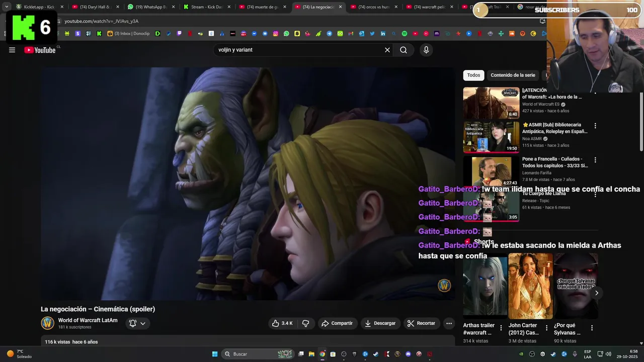Viewport: 644px width, 362px height.
Task: Open options for ¿Por qué Sylvanas short
Action: coord(592,328)
